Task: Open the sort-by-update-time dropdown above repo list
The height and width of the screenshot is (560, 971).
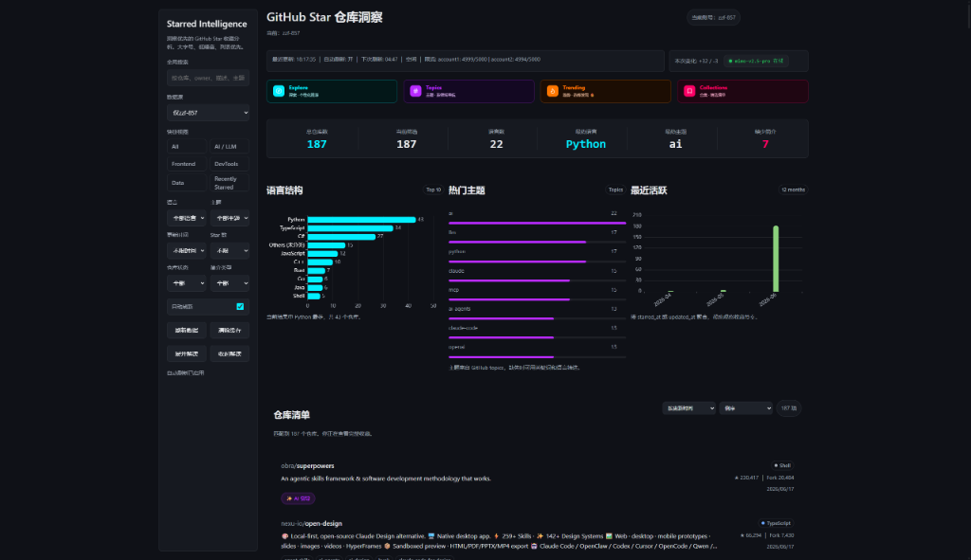Action: pos(688,407)
